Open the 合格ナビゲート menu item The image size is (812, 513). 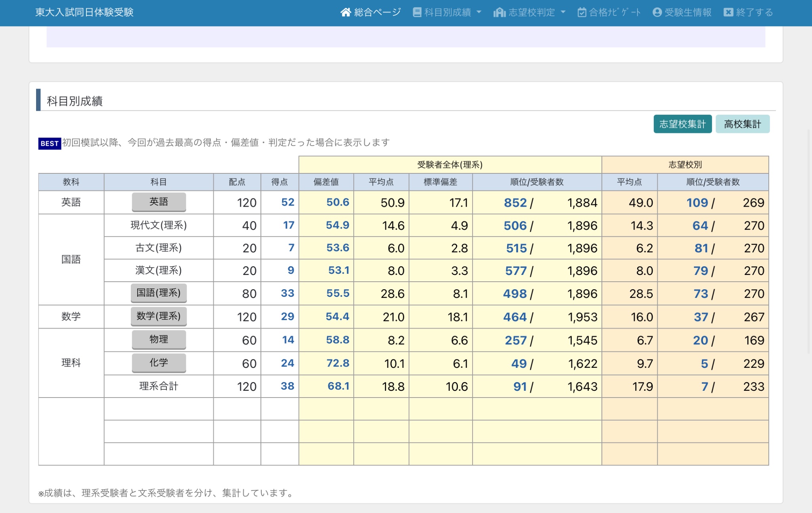(x=609, y=12)
